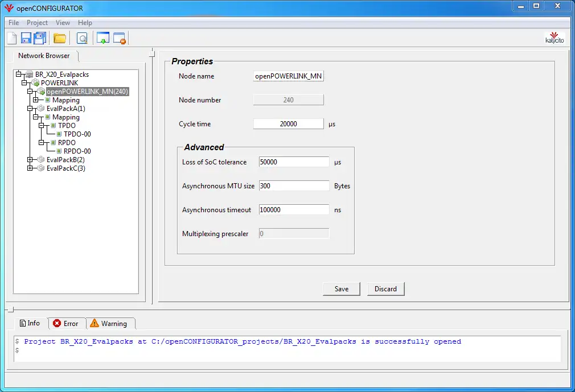Click the TPDO green square icon
The height and width of the screenshot is (392, 575).
click(x=53, y=125)
